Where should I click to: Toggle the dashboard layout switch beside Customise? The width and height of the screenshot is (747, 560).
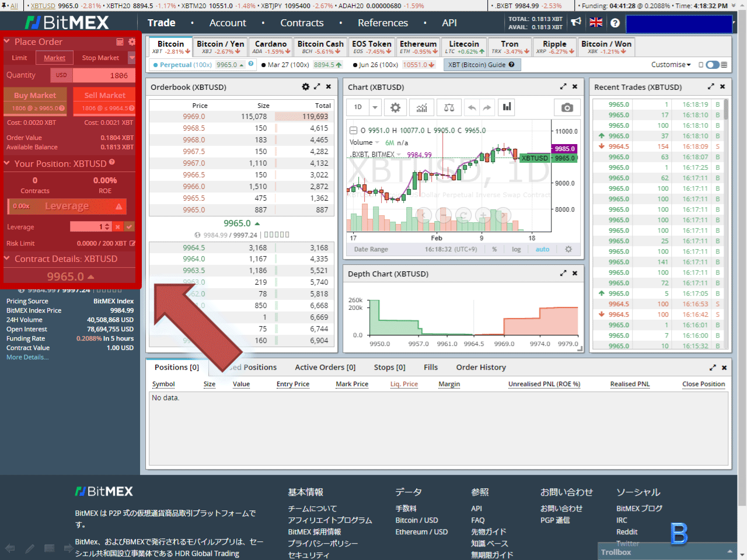point(713,65)
